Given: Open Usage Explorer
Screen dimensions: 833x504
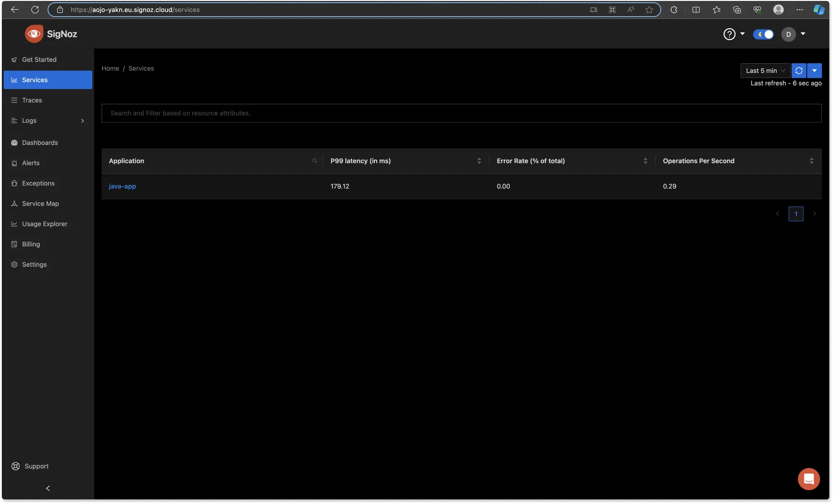Looking at the screenshot, I should 48,224.
